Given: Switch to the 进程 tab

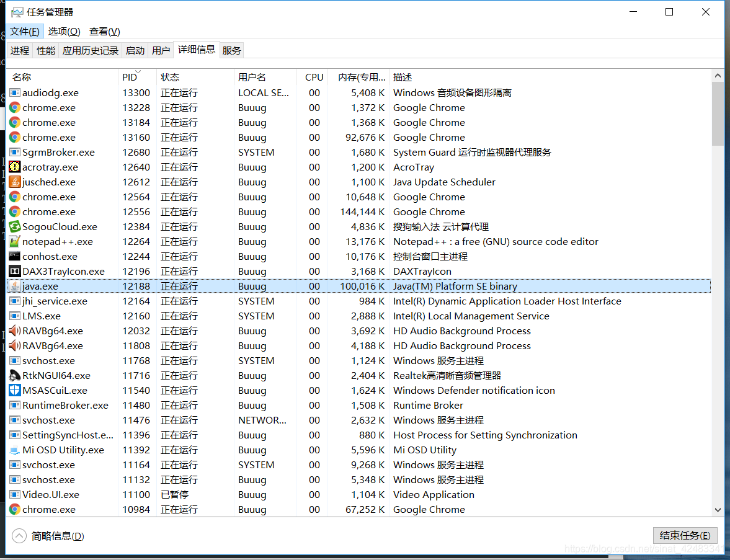Looking at the screenshot, I should click(20, 50).
